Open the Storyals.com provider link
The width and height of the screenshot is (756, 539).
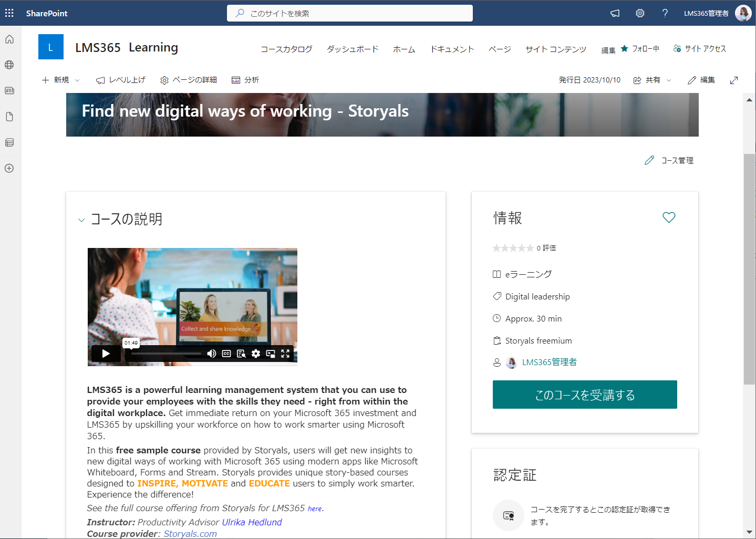point(190,533)
